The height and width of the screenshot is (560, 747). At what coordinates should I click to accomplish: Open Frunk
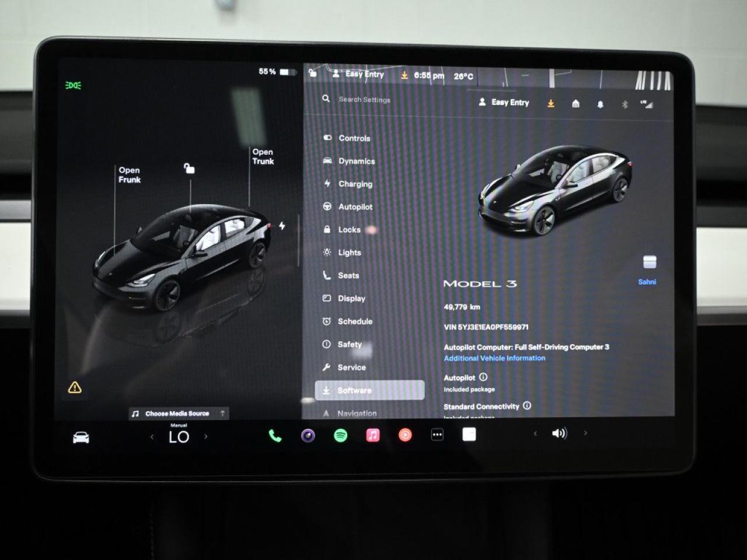click(x=130, y=175)
